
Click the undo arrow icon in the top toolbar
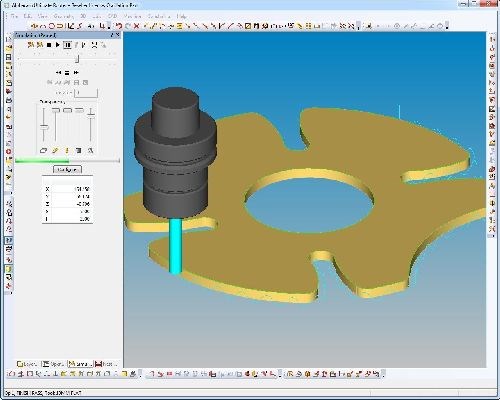click(118, 26)
